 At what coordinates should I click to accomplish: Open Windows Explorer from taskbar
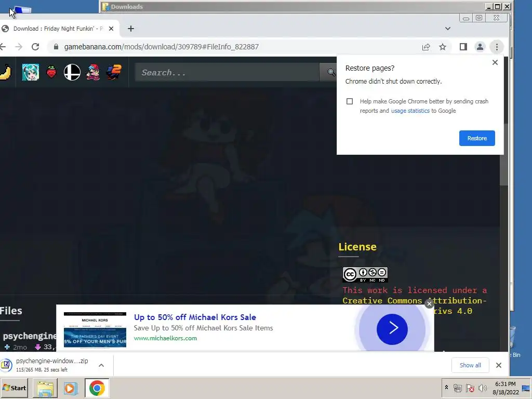click(45, 388)
